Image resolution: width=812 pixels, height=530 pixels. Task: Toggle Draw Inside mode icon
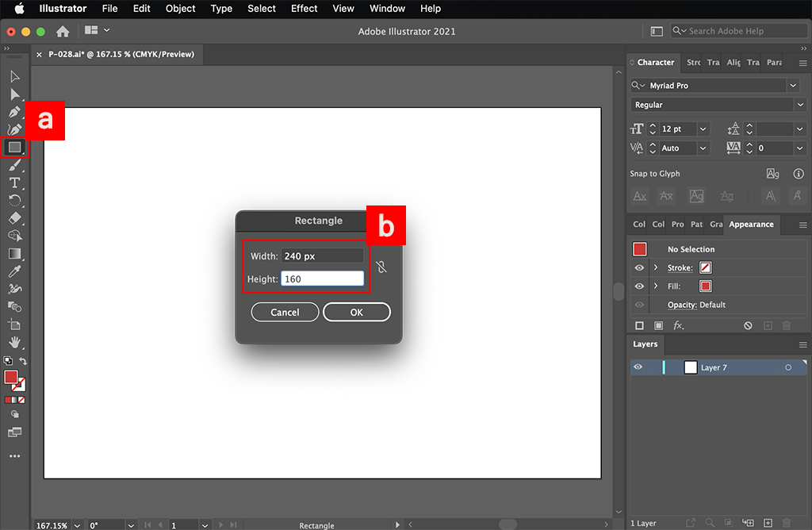(x=14, y=414)
